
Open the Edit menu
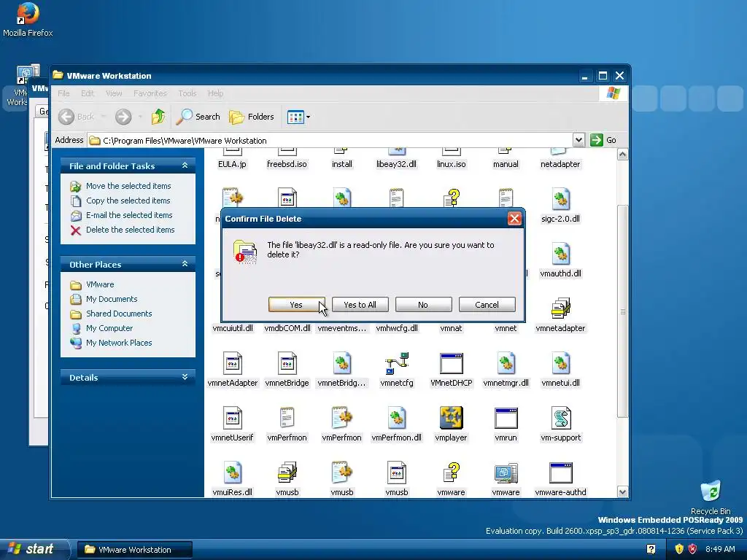(88, 93)
